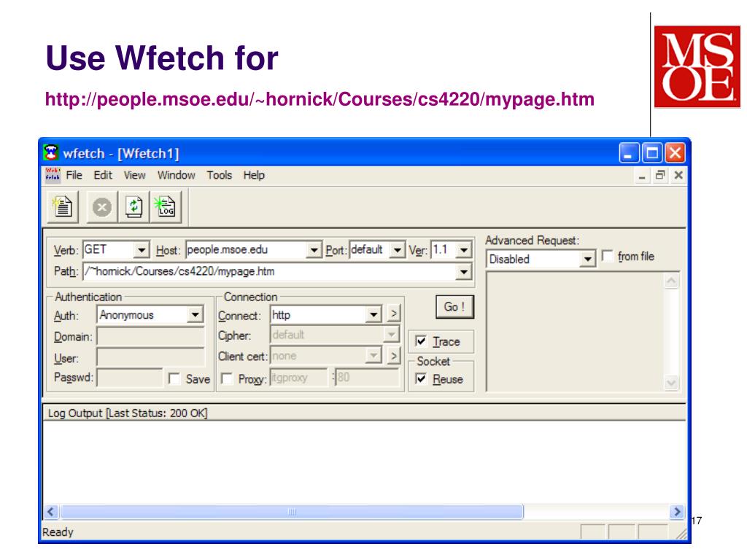The height and width of the screenshot is (560, 747).
Task: Click the Log Output status header text
Action: click(x=128, y=413)
